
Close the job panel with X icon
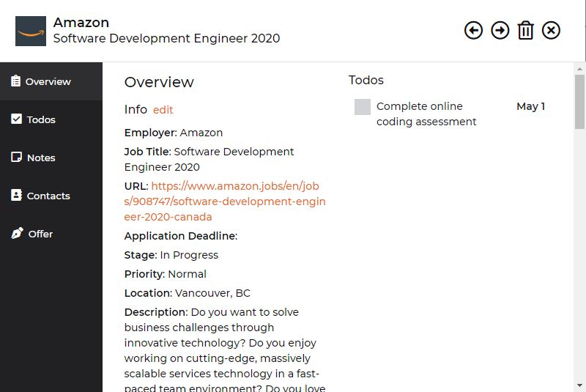point(551,30)
